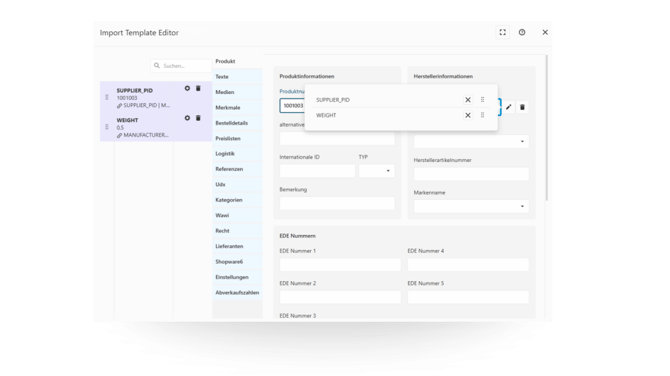Open the help icon in header
This screenshot has height=376, width=670.
(x=522, y=32)
